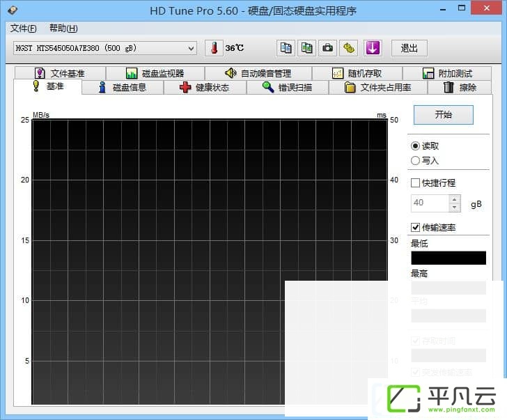Click the copy screenshot to clipboard icon
The height and width of the screenshot is (420, 507).
(x=306, y=48)
